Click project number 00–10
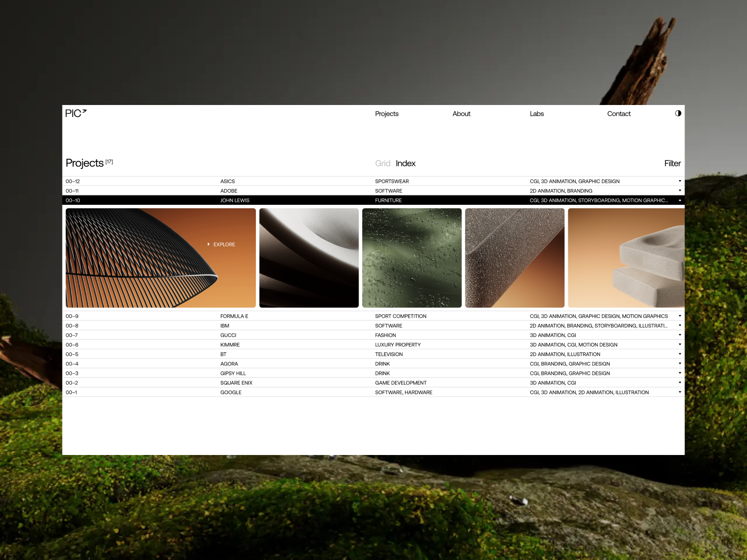Image resolution: width=747 pixels, height=560 pixels. [72, 201]
